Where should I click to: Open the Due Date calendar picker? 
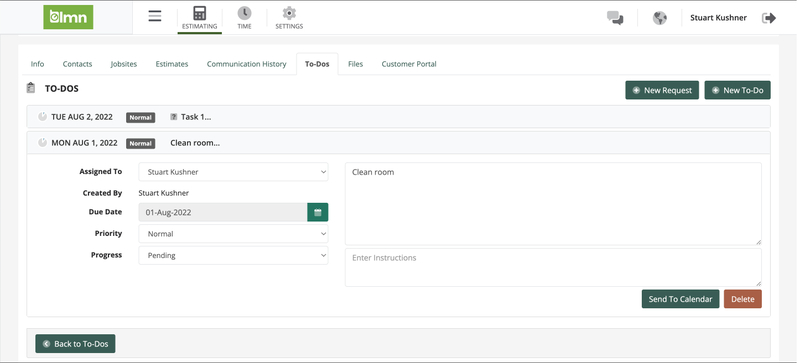click(318, 212)
